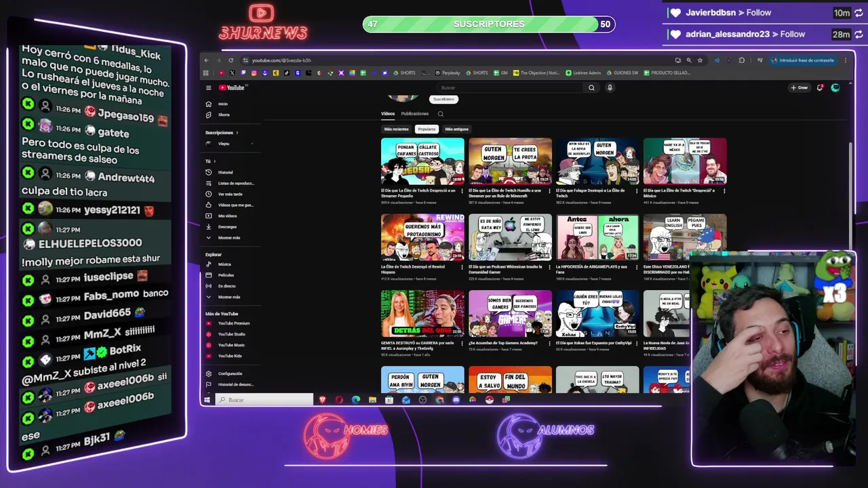Reload the browser page
This screenshot has height=488, width=868.
click(231, 60)
